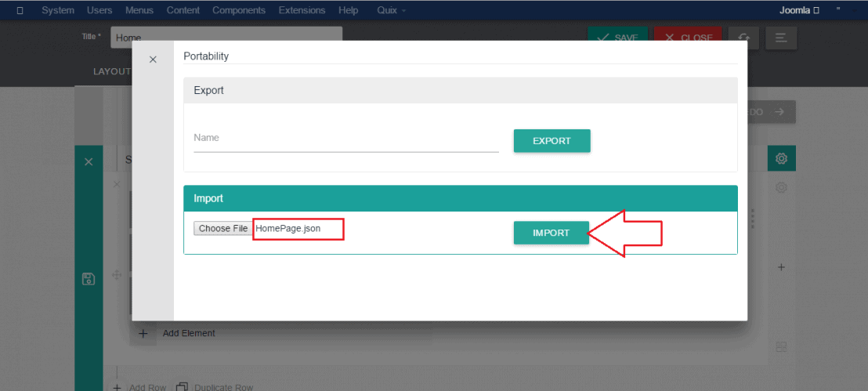Screen dimensions: 868x391
Task: Click the Duplicate Row icon
Action: [x=183, y=387]
